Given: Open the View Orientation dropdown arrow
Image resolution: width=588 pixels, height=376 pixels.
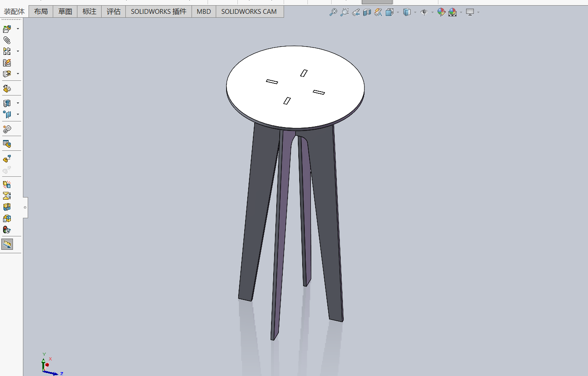Looking at the screenshot, I should [x=398, y=12].
